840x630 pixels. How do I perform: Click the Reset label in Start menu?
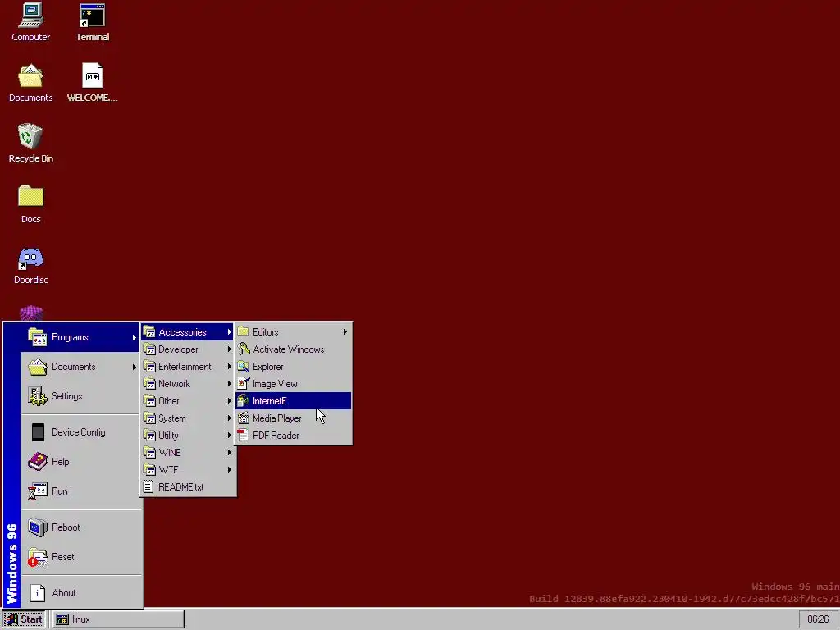pos(63,557)
